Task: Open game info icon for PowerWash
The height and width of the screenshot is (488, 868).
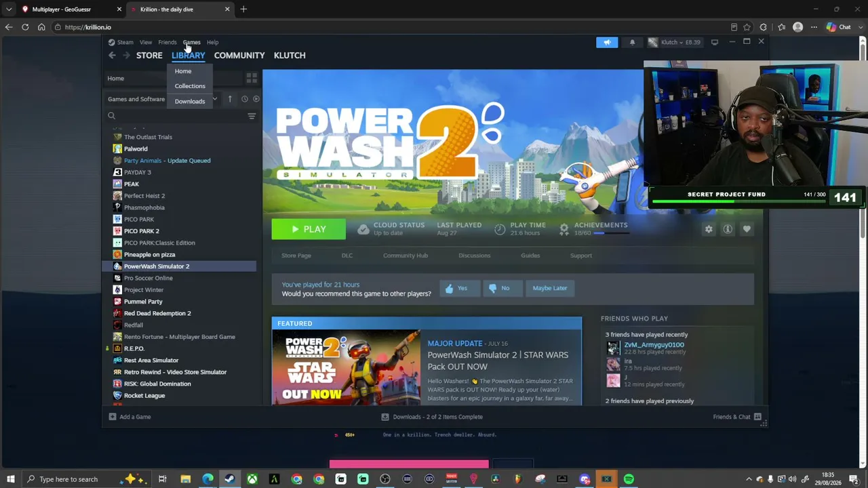Action: pos(728,229)
